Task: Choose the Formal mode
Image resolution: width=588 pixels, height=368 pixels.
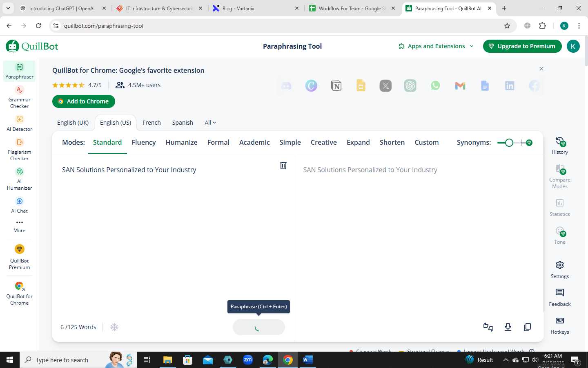Action: tap(218, 142)
